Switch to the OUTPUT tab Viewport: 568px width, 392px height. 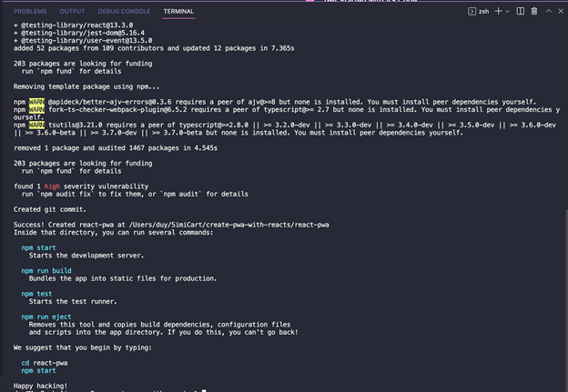(72, 11)
